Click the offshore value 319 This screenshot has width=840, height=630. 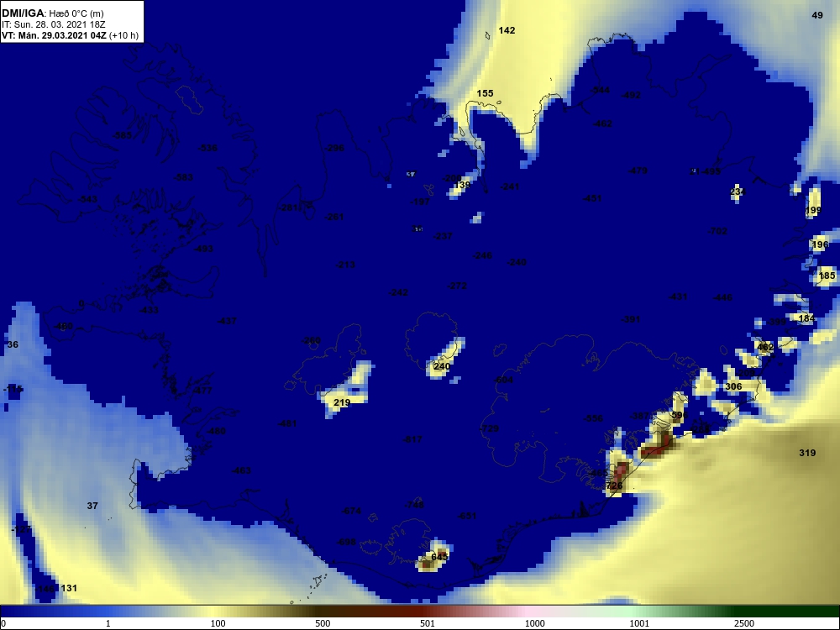[807, 453]
